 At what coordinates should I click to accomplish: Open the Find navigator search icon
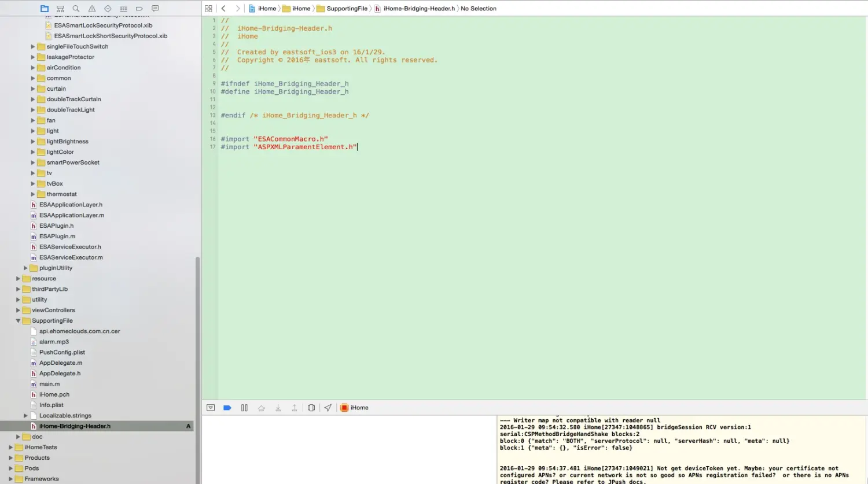point(76,9)
